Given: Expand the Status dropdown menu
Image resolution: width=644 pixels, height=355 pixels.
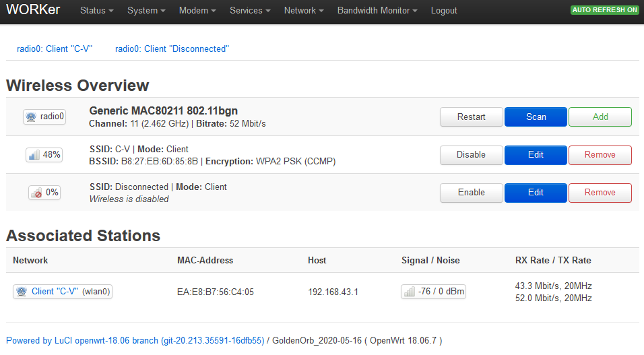Looking at the screenshot, I should (x=96, y=11).
